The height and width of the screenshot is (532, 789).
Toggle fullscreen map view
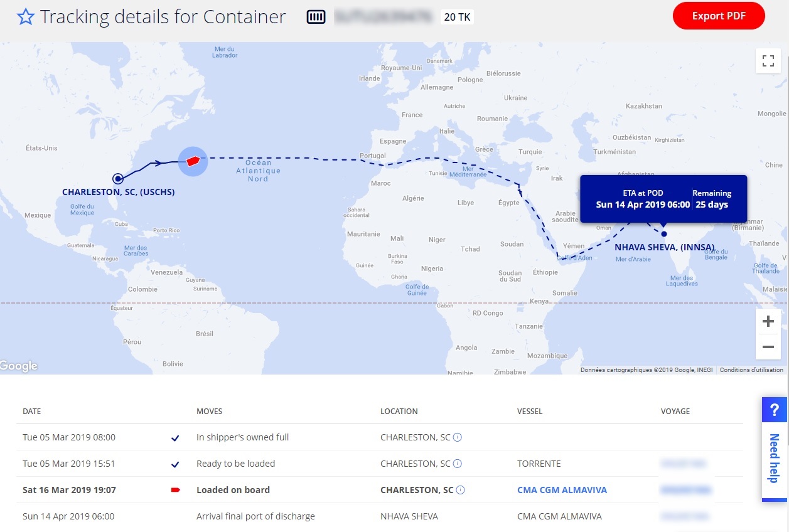pyautogui.click(x=768, y=61)
